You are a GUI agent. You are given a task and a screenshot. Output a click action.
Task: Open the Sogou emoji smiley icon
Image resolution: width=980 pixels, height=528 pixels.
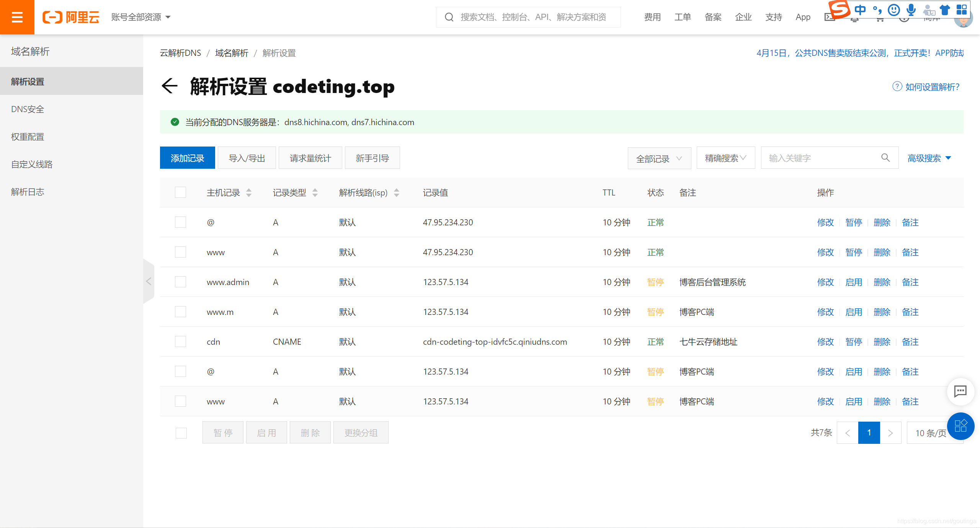pyautogui.click(x=894, y=10)
